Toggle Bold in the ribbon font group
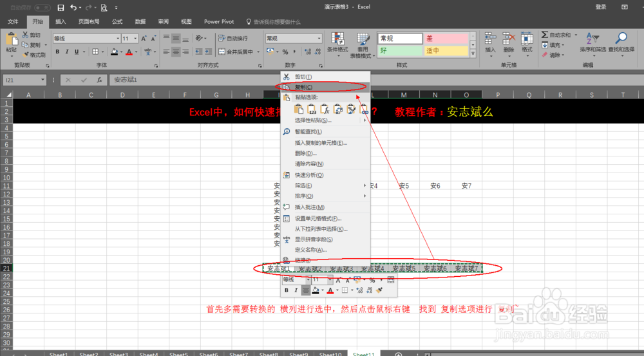The height and width of the screenshot is (356, 644). pos(57,52)
